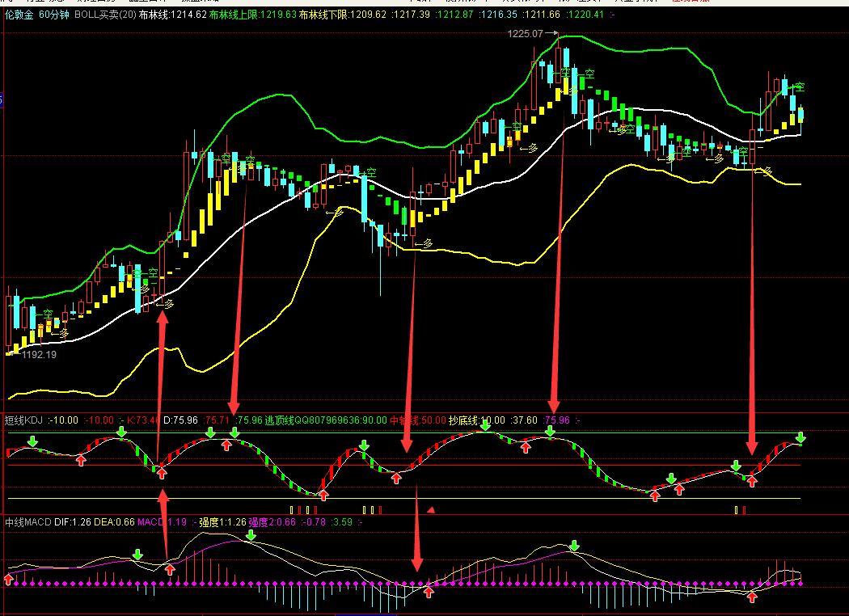
Task: Open the 短线KDJ indicator label
Action: 23,420
